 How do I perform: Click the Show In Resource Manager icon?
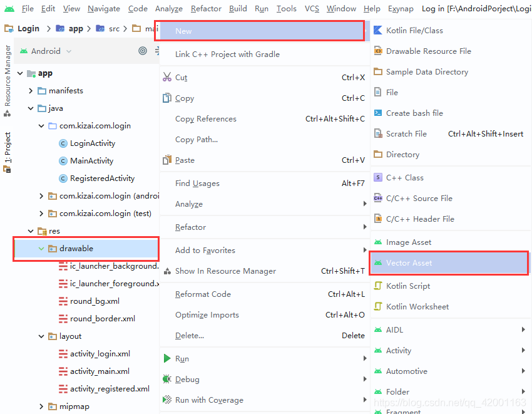coord(167,271)
